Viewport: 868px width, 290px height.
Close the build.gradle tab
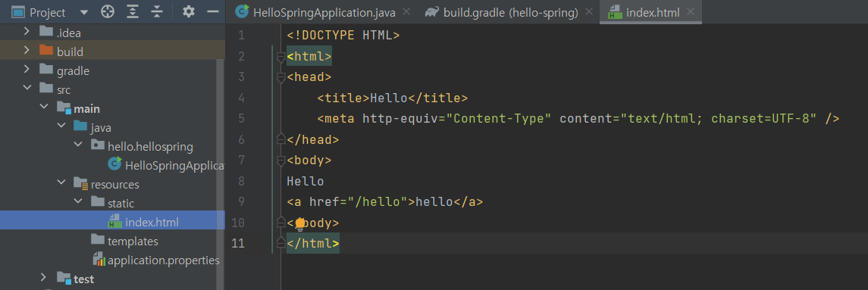point(588,11)
